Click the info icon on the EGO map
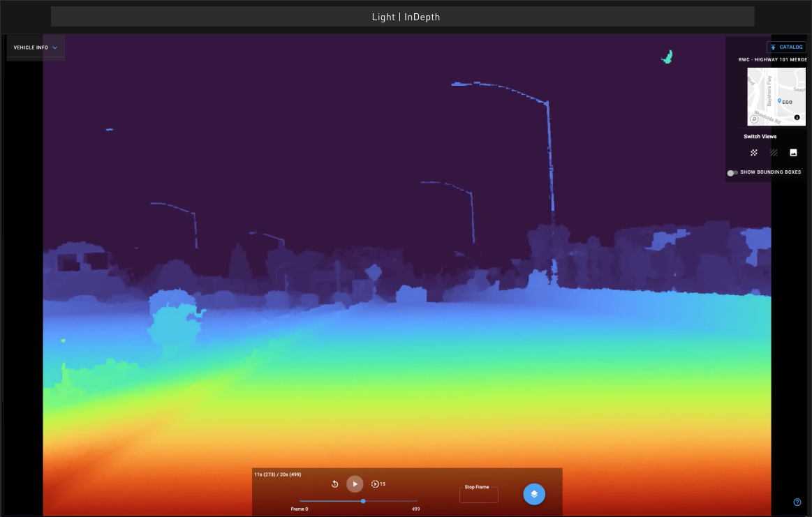Screen dimensions: 812x517 point(797,117)
